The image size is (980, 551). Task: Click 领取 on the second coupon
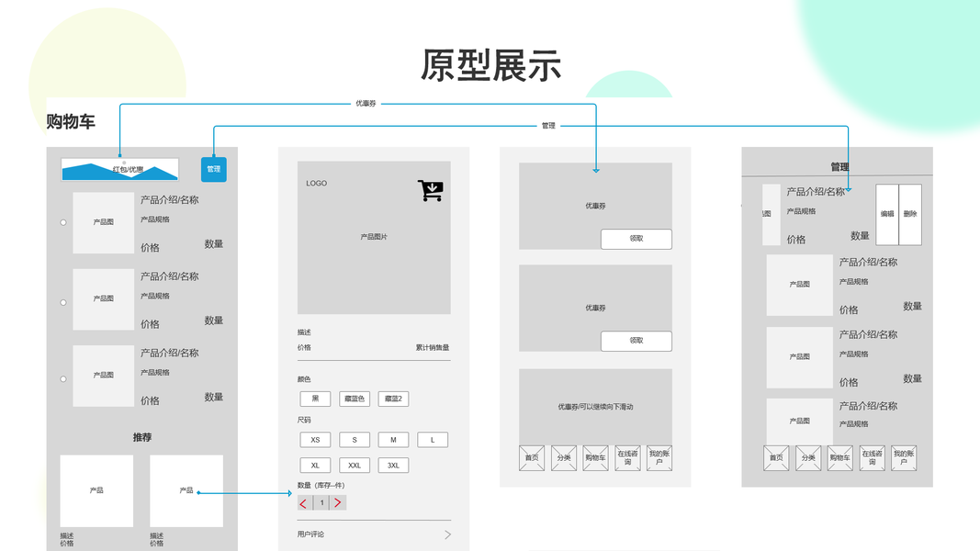636,341
